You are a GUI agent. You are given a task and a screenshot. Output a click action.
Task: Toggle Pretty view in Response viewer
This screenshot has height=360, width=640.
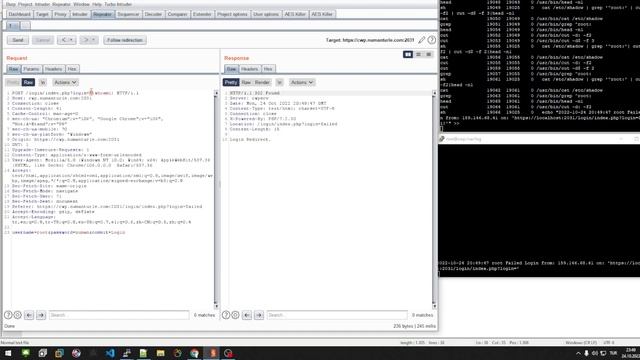coord(231,82)
